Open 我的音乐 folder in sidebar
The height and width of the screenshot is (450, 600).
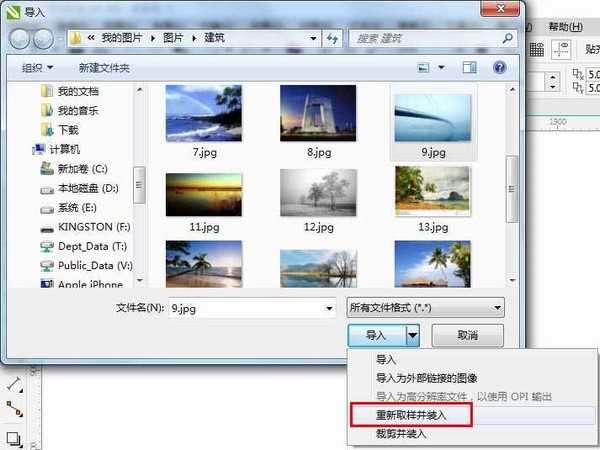pyautogui.click(x=76, y=110)
